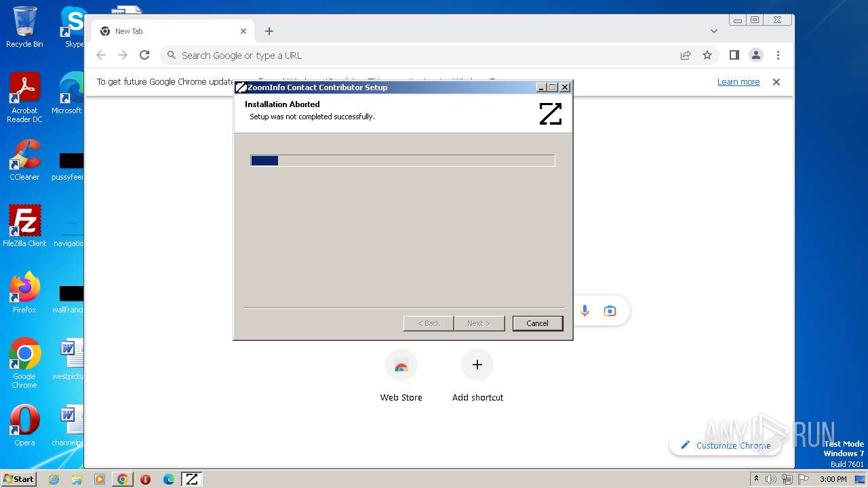Go forward in Chrome
This screenshot has height=488, width=868.
tap(123, 56)
